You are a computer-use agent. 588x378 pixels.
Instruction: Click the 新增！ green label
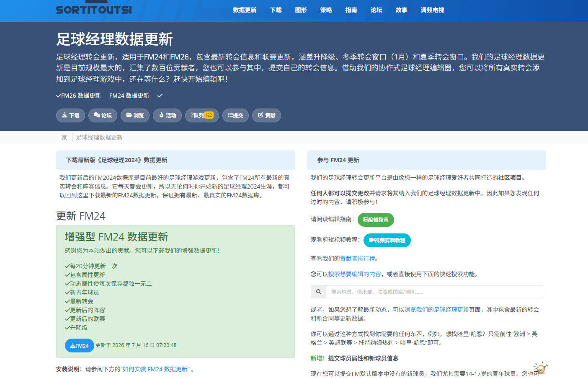point(318,358)
